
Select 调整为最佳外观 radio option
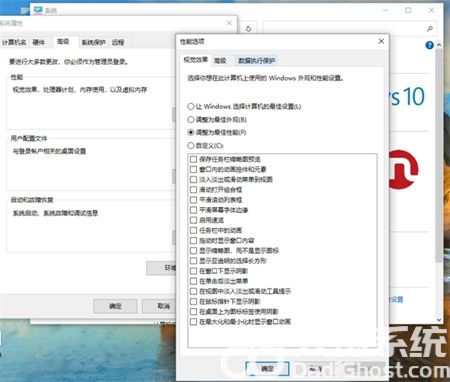[191, 119]
